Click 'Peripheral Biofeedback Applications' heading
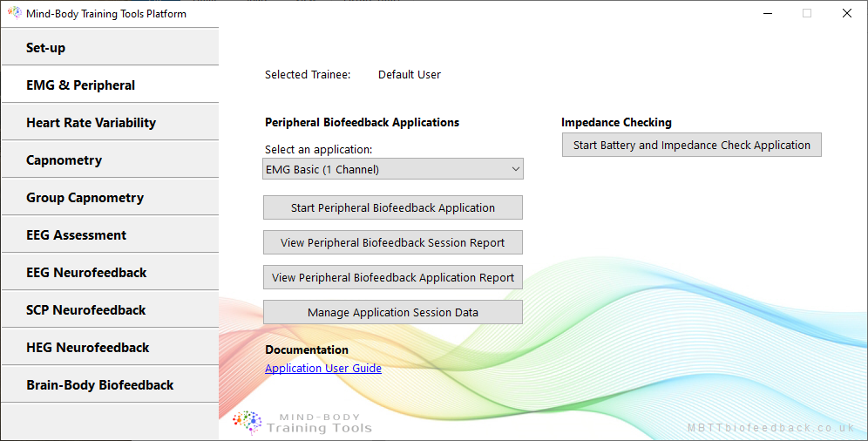Image resolution: width=868 pixels, height=441 pixels. click(x=362, y=122)
